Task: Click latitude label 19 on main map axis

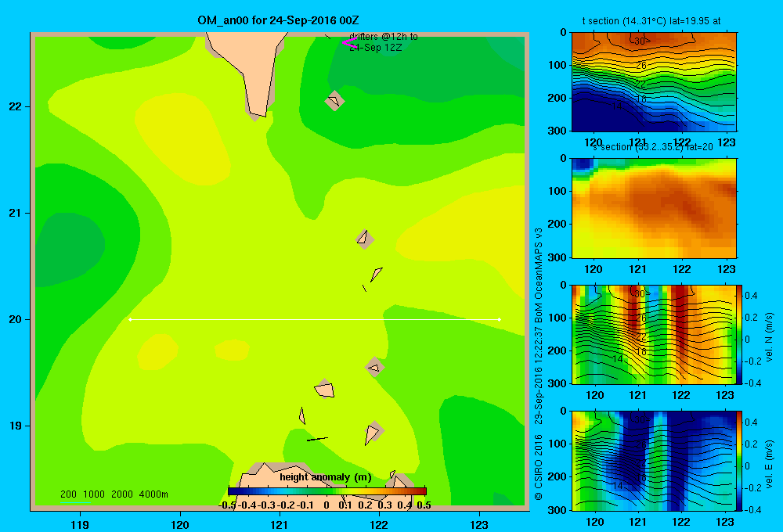Action: click(x=16, y=426)
